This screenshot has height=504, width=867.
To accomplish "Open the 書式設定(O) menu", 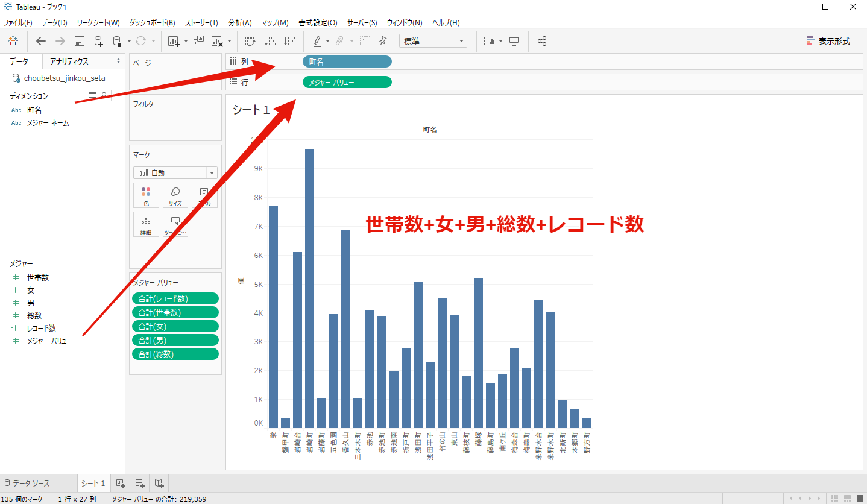I will 318,22.
